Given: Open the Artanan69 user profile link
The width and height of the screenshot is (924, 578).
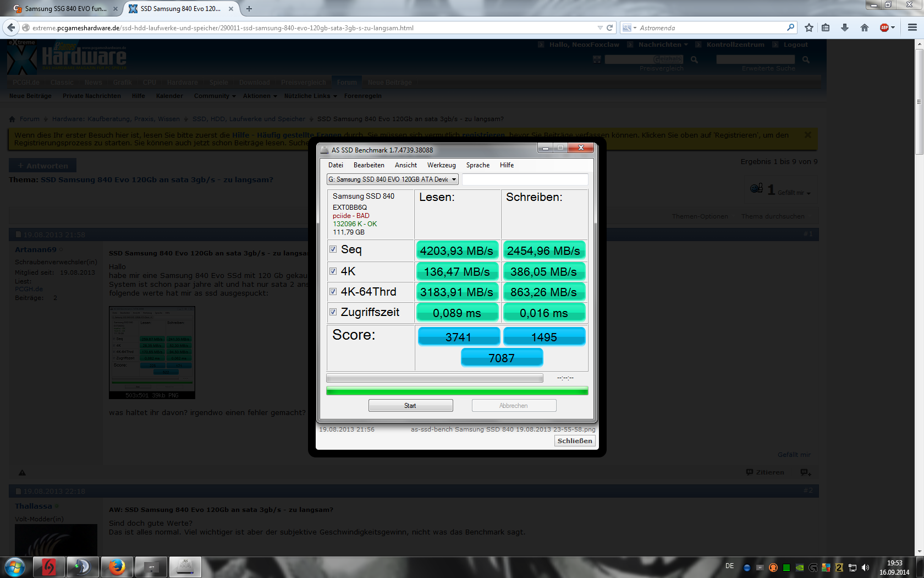Looking at the screenshot, I should tap(35, 250).
